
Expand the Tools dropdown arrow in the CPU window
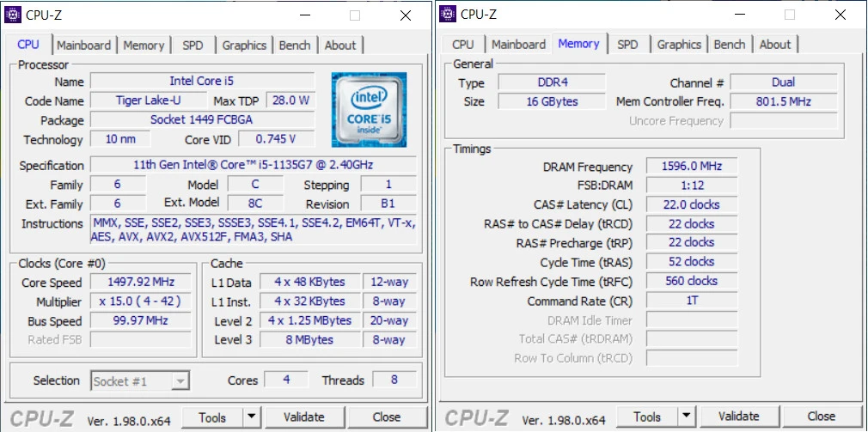point(251,417)
